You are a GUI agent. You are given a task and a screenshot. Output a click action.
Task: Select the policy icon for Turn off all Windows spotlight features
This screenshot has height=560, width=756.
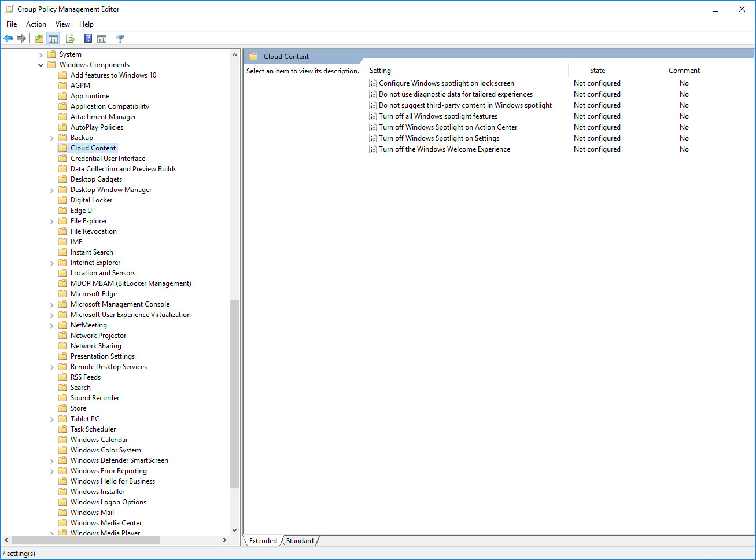coord(373,116)
